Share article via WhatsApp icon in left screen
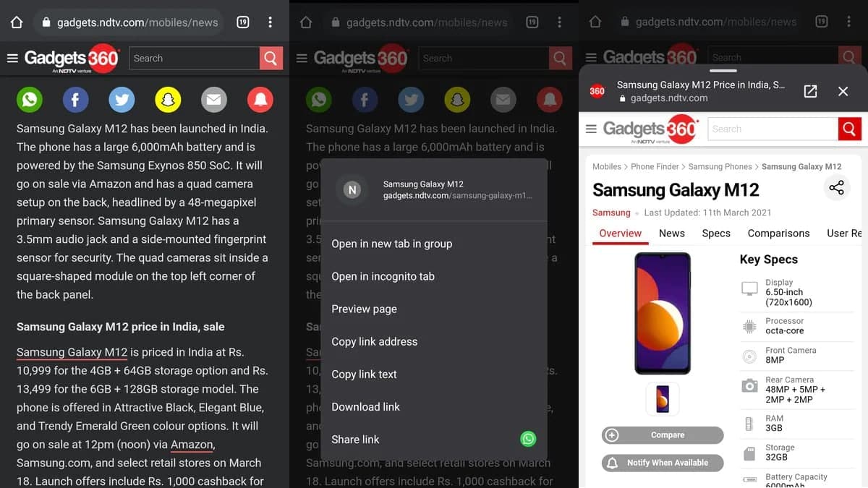This screenshot has height=488, width=868. click(x=30, y=99)
